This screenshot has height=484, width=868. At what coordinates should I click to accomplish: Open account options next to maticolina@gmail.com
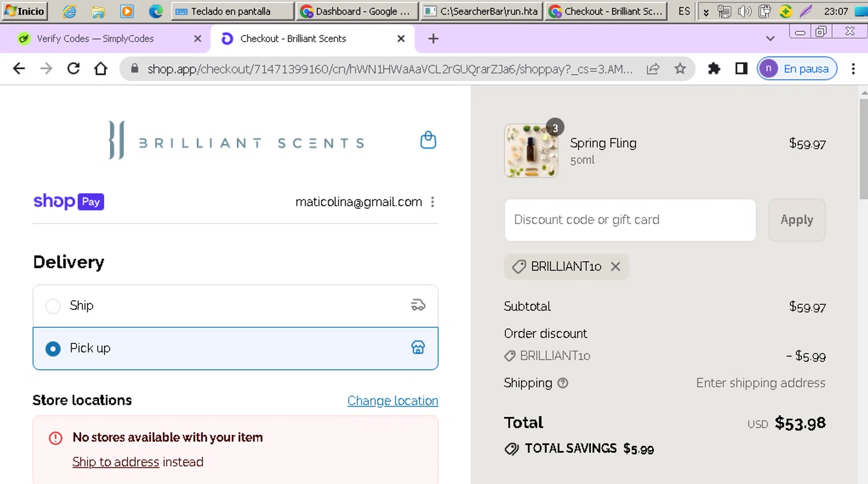click(432, 202)
